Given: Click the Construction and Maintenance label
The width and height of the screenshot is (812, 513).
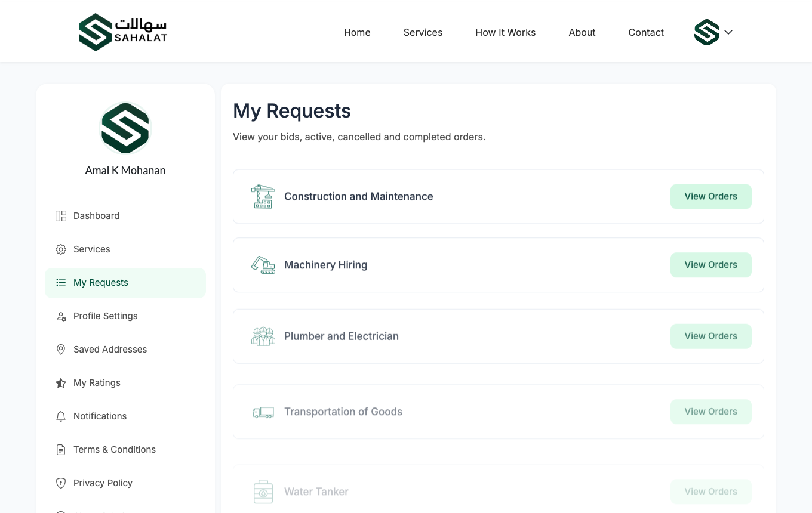Looking at the screenshot, I should point(359,196).
